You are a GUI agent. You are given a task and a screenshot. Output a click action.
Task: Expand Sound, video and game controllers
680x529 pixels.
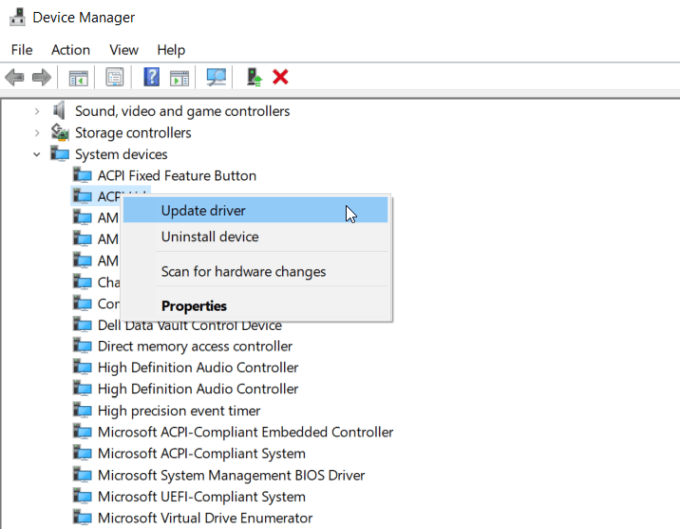click(x=38, y=111)
